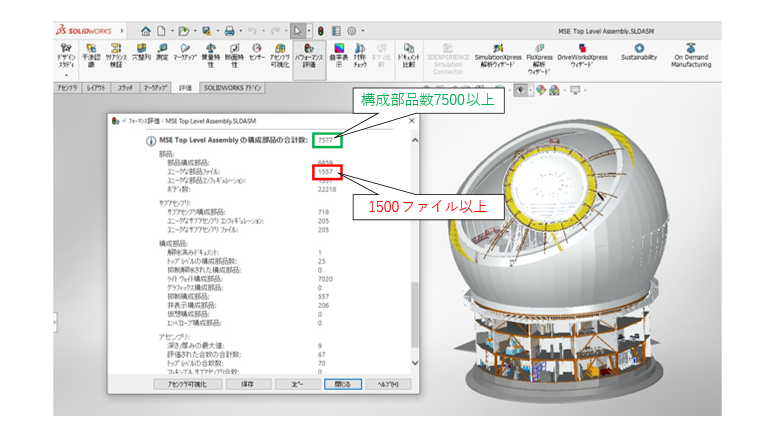Viewport: 775px width, 436px height.
Task: Start FloXpress analysis wizard
Action: pos(539,59)
